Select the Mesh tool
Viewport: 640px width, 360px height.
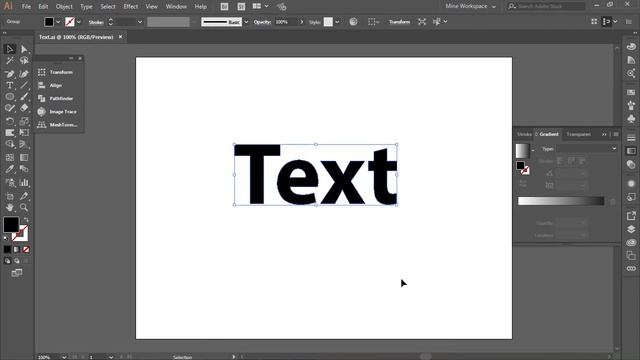[10, 158]
